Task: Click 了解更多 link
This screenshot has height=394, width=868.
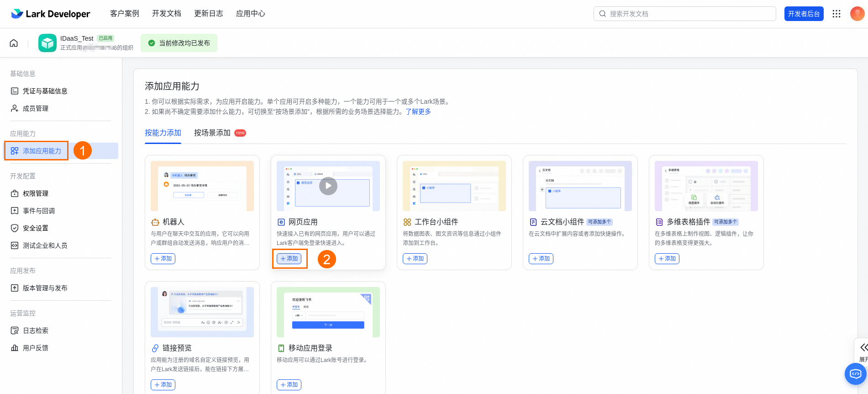Action: coord(418,112)
